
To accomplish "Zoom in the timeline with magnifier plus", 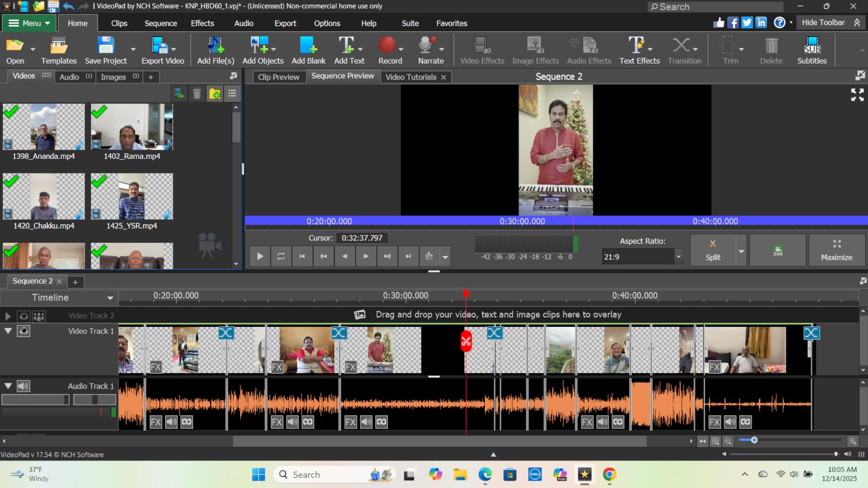I will pos(853,441).
